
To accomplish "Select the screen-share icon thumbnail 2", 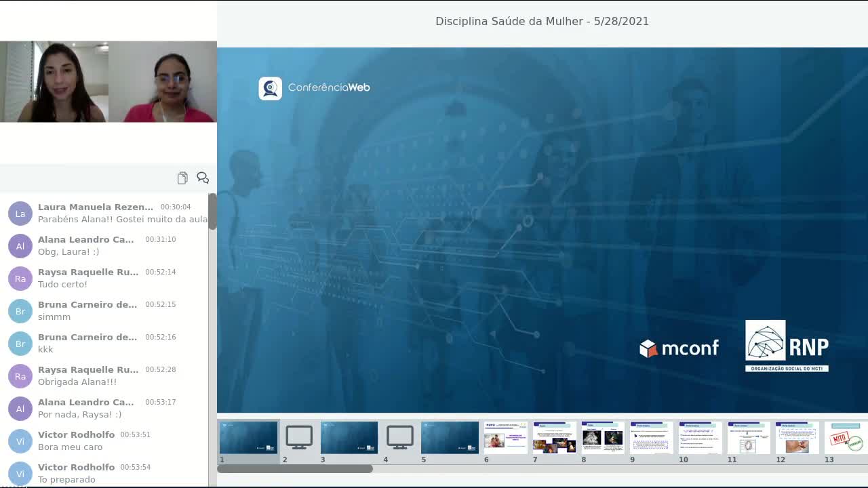I will pos(299,437).
